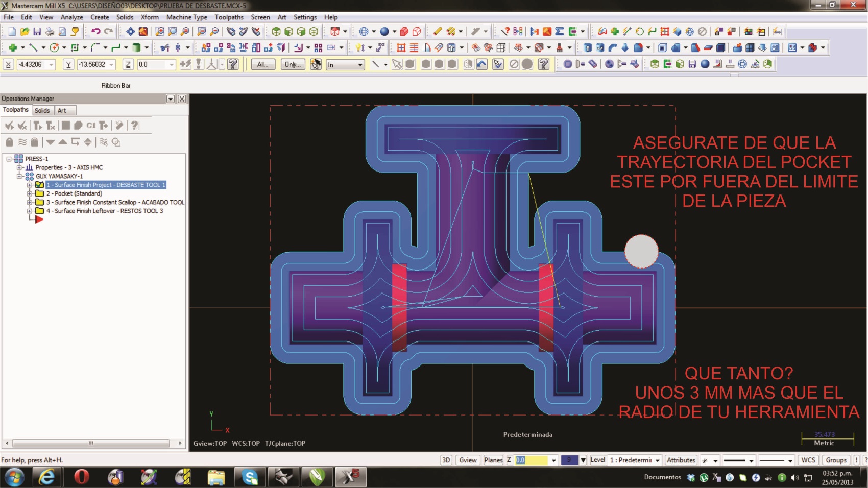Click the Attributes button
The height and width of the screenshot is (488, 868).
click(681, 460)
